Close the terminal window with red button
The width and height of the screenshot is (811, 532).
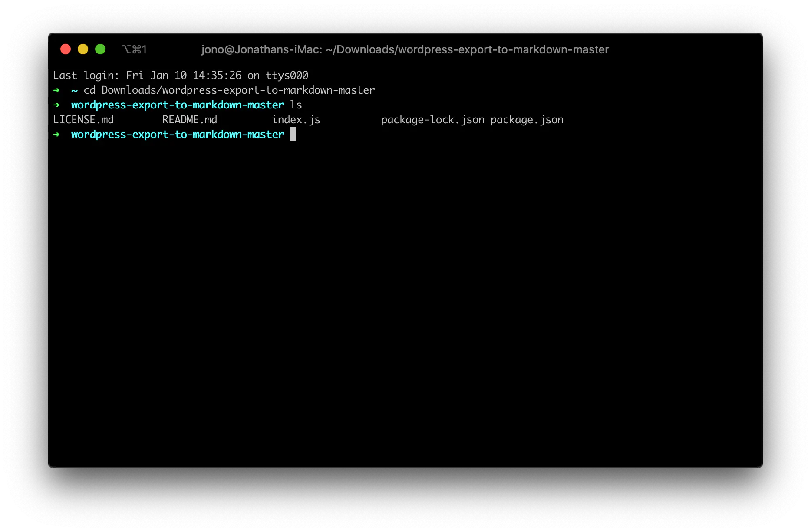click(x=66, y=49)
